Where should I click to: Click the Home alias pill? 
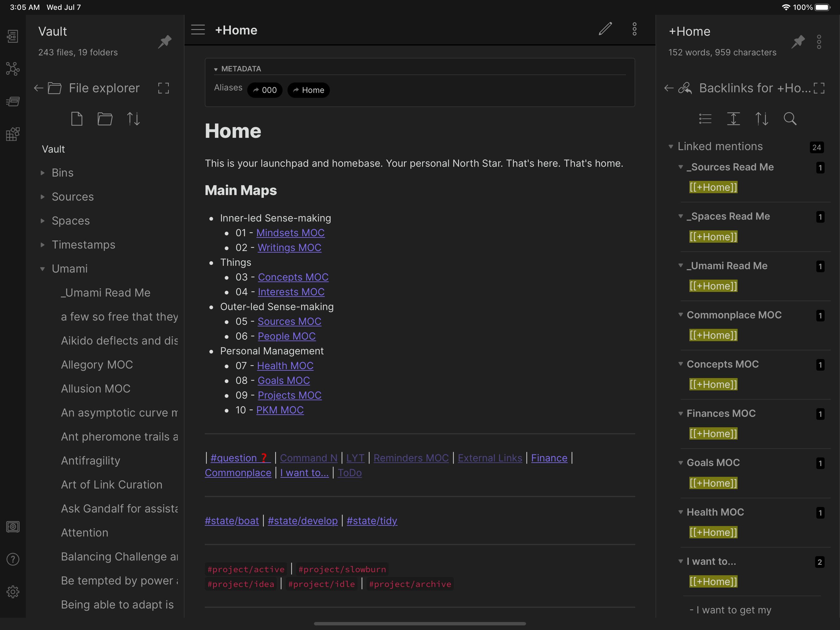308,90
